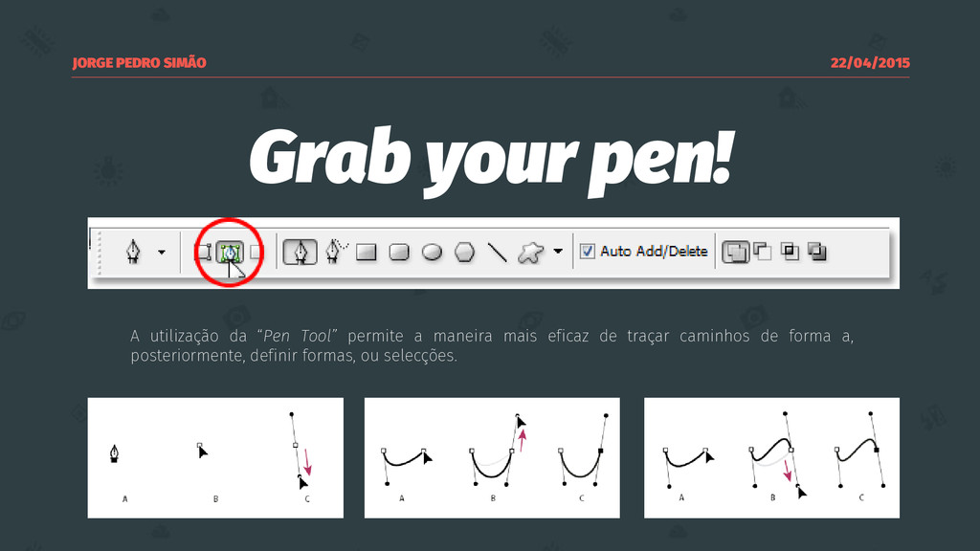Pick the Ellipse shape tool

pos(432,253)
